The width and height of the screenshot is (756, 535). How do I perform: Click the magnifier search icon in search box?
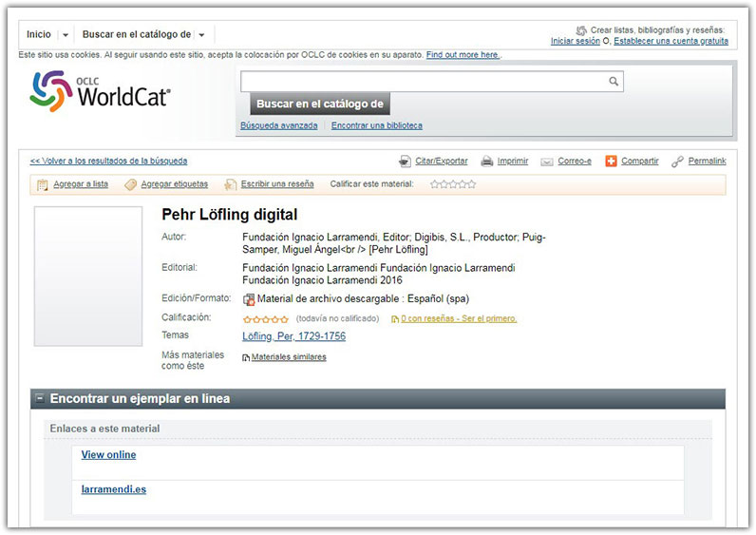coord(614,81)
